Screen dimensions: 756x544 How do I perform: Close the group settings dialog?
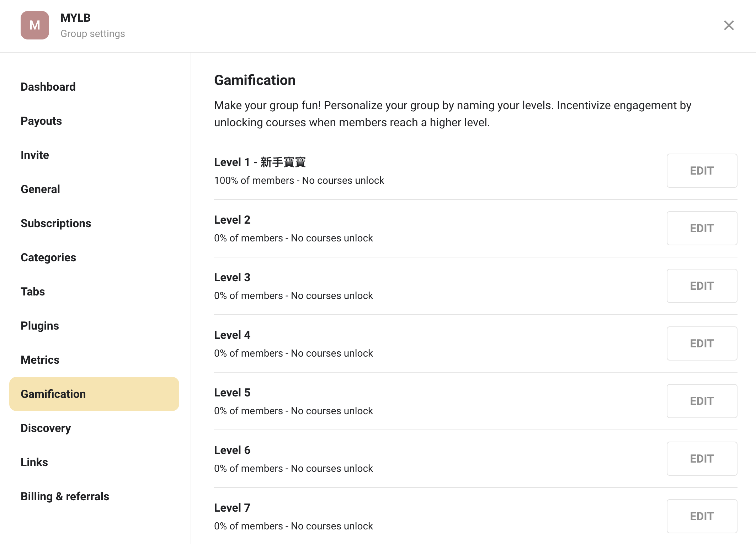point(729,25)
